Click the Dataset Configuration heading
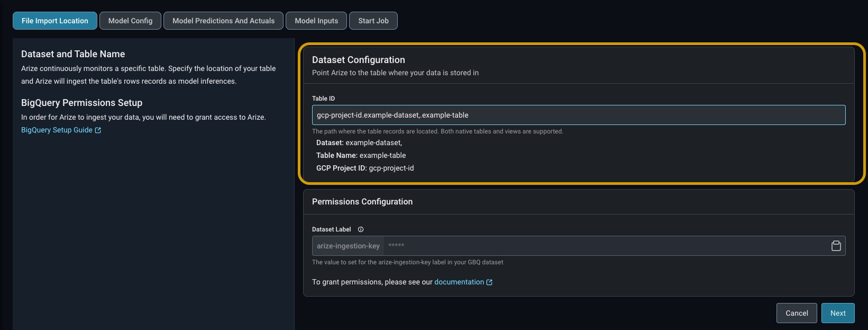The image size is (868, 330). point(358,60)
